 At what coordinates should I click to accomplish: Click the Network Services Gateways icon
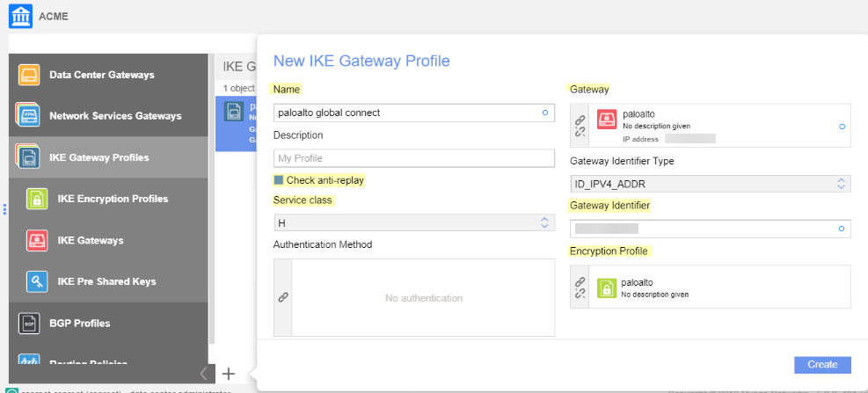coord(28,116)
